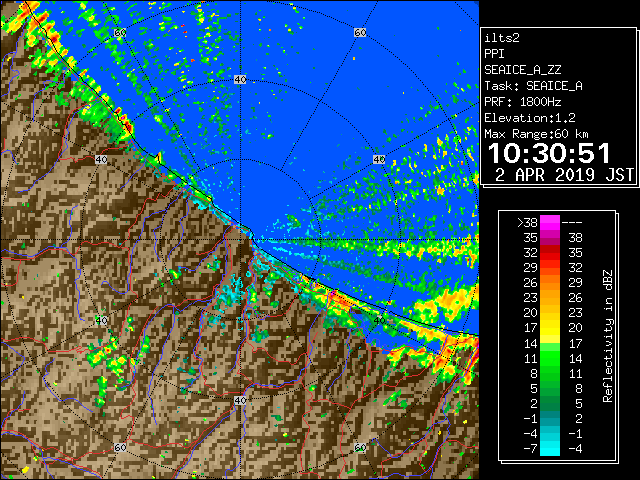The height and width of the screenshot is (480, 640).
Task: Click the 'Max Range:60 km' line
Action: [536, 134]
